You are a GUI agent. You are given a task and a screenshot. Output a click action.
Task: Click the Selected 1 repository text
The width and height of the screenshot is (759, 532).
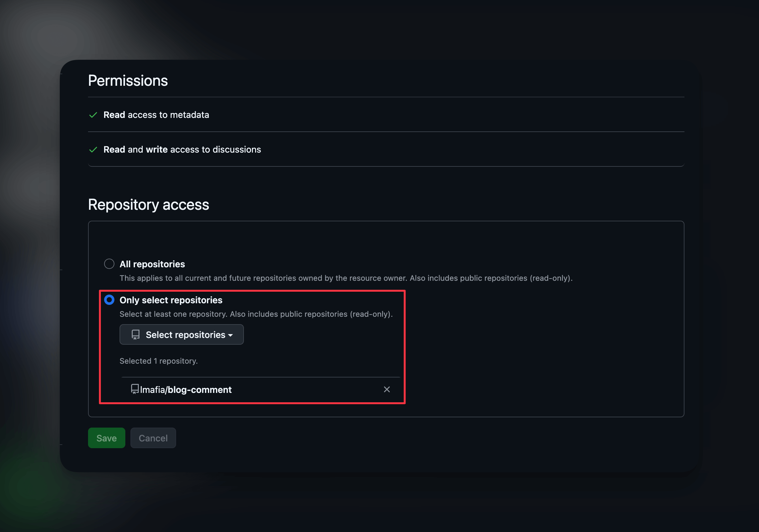158,361
